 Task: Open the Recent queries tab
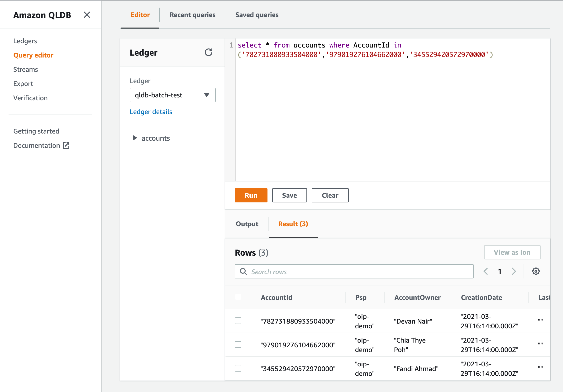click(x=192, y=15)
